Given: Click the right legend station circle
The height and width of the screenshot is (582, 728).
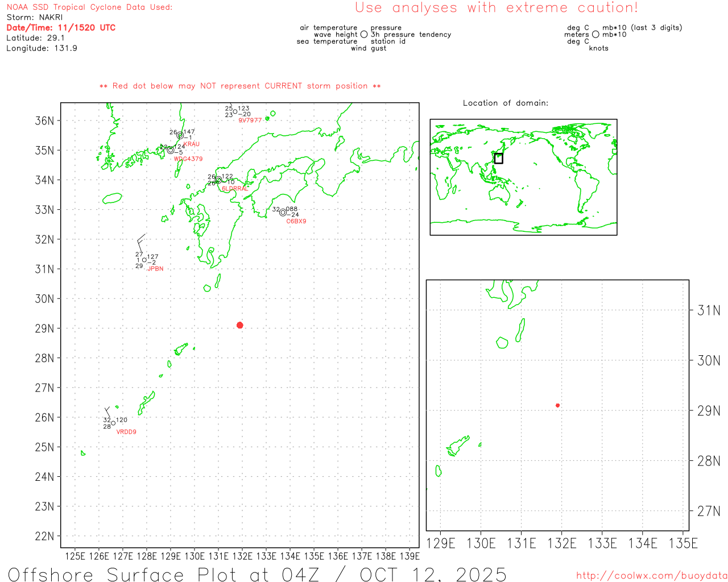Looking at the screenshot, I should (595, 35).
